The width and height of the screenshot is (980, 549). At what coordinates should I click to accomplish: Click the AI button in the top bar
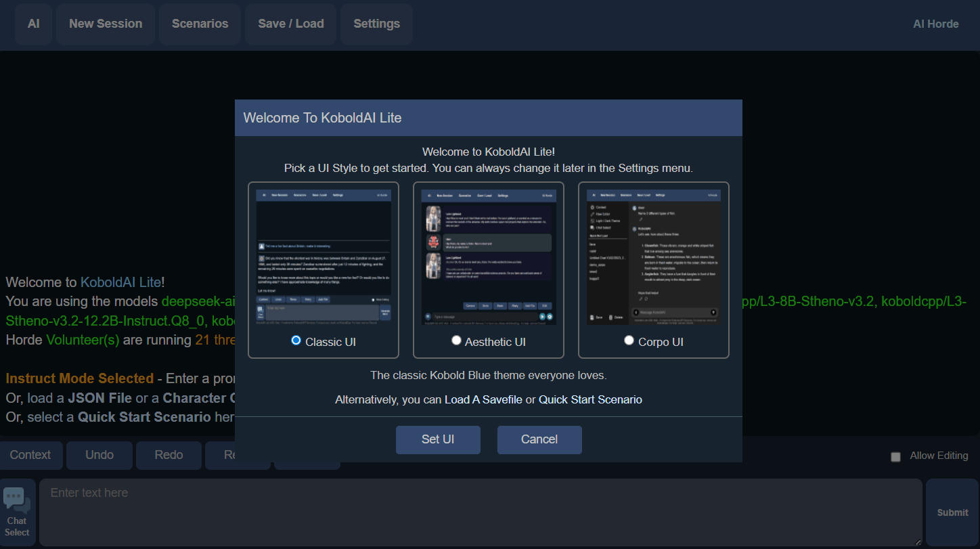(x=33, y=24)
